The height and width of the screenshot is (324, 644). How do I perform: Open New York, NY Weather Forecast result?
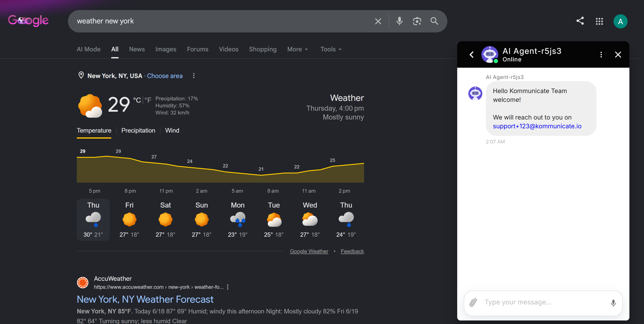(145, 299)
